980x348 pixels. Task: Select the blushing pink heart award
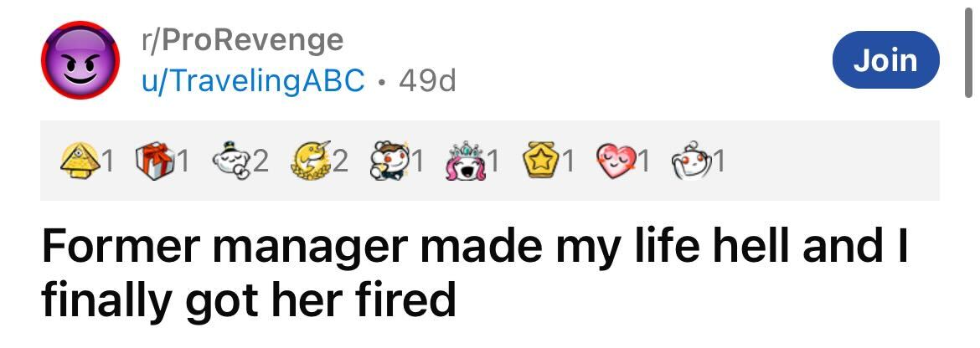(x=616, y=161)
